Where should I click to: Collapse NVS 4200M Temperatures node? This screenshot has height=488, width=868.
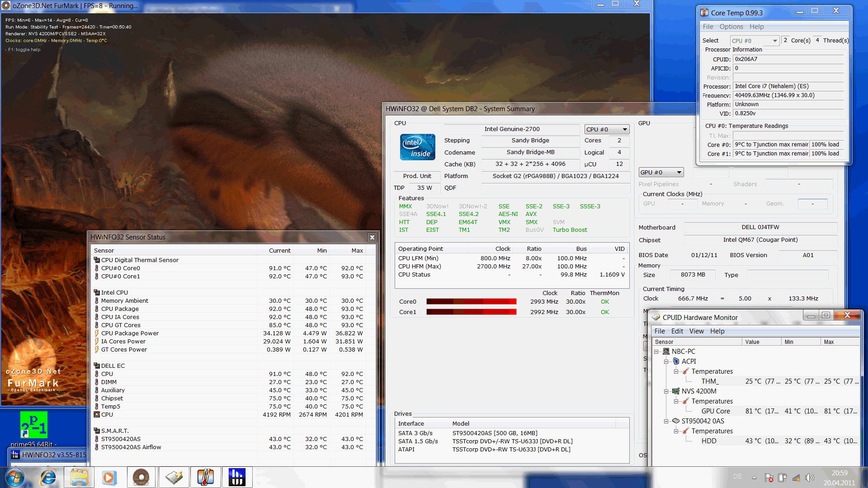(676, 401)
